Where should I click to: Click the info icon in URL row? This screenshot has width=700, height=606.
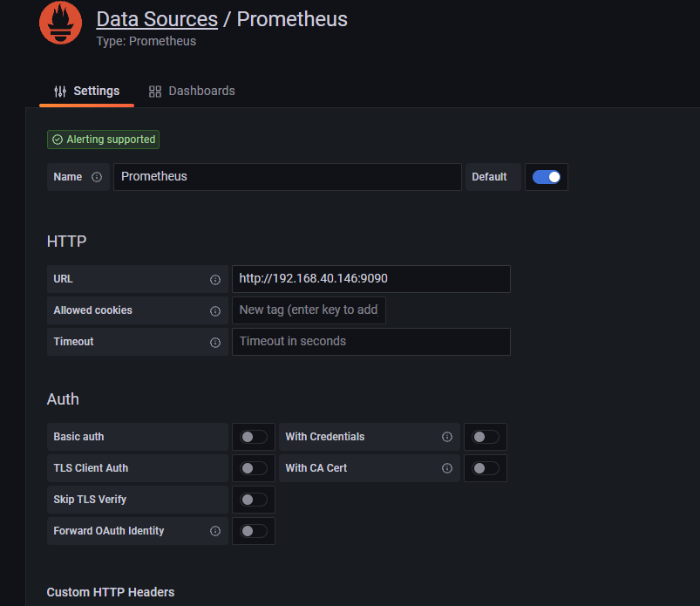pyautogui.click(x=215, y=280)
